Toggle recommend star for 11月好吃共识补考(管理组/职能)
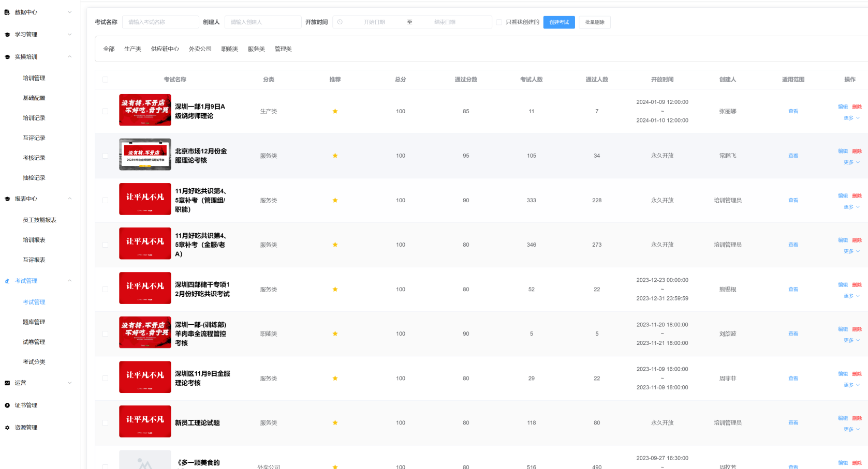Screen dimensions: 868x469 pos(335,200)
